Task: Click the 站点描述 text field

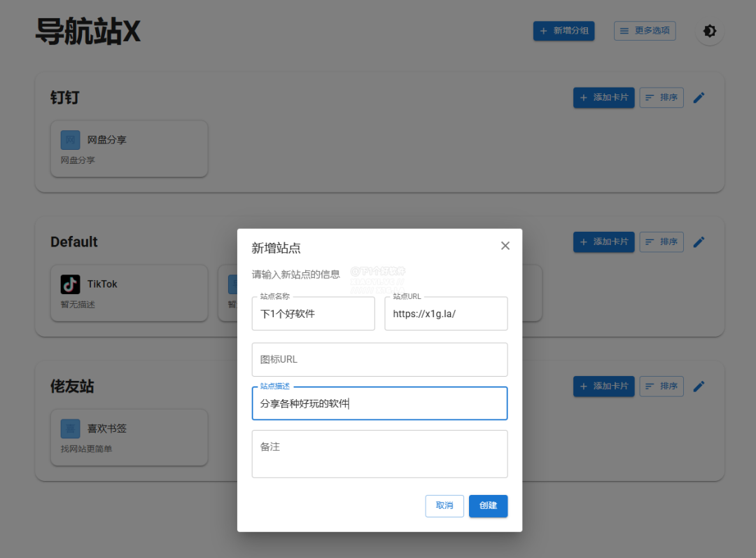Action: (x=379, y=403)
